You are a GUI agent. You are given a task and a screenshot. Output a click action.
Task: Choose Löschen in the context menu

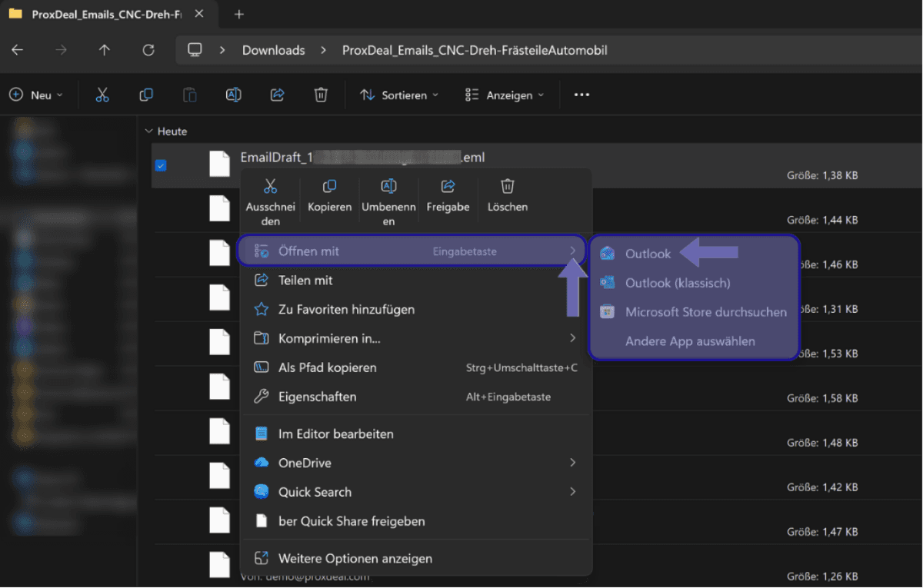(508, 196)
